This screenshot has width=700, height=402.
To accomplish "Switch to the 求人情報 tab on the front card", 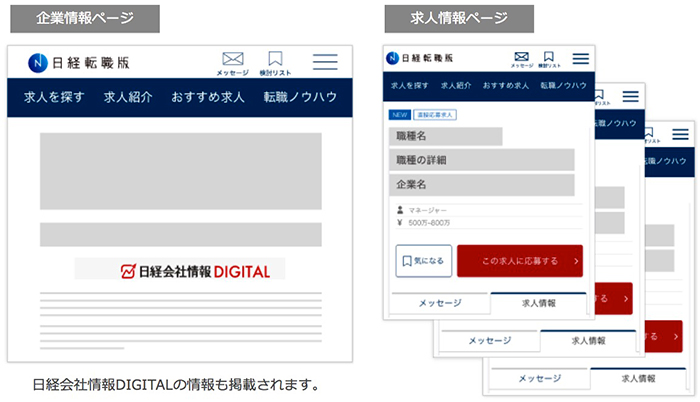I will 538,303.
